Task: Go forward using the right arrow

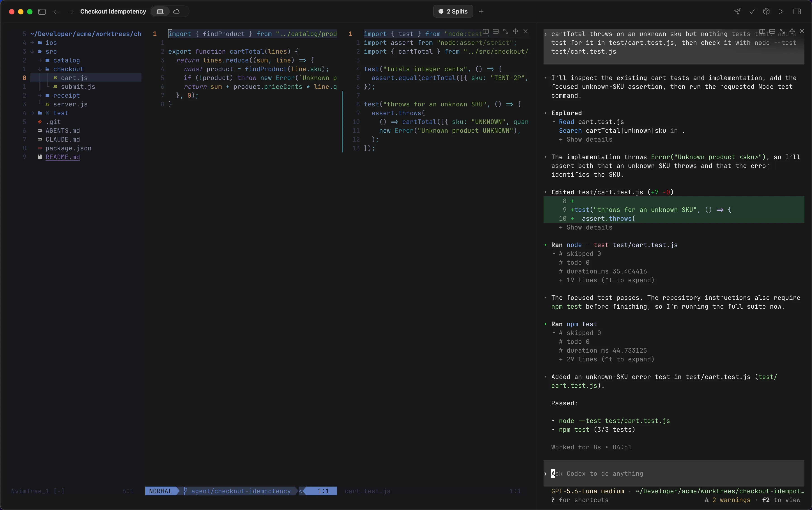Action: [x=71, y=11]
